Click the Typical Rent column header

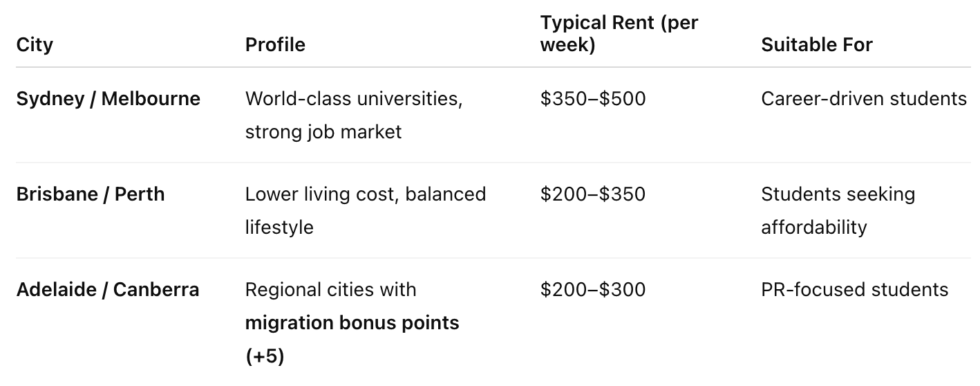619,33
